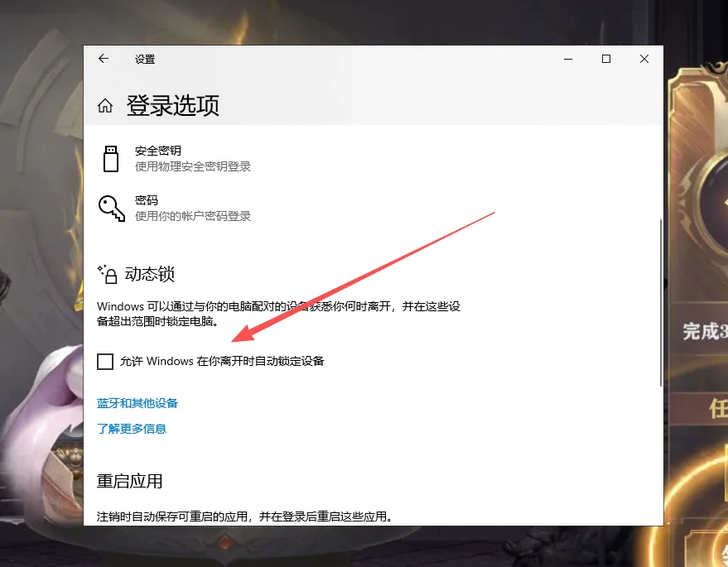Enable auto-lock when you're away checkbox
Viewport: 728px width, 567px height.
[105, 362]
